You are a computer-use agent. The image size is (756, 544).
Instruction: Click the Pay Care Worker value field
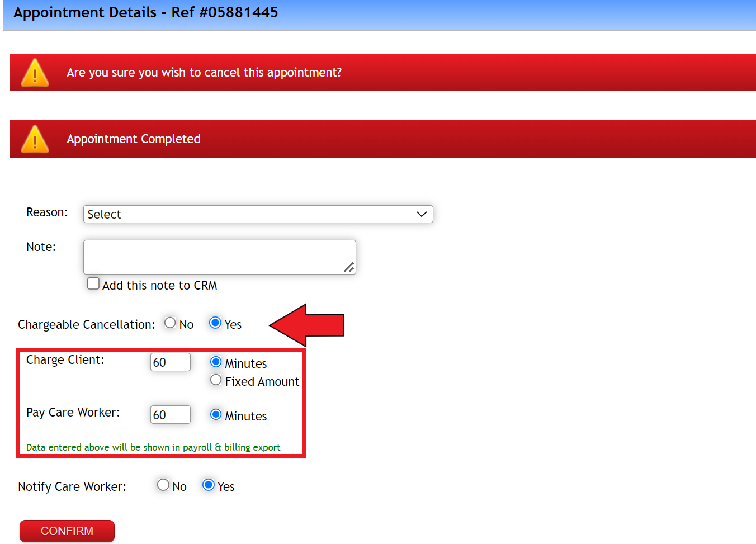[x=171, y=415]
